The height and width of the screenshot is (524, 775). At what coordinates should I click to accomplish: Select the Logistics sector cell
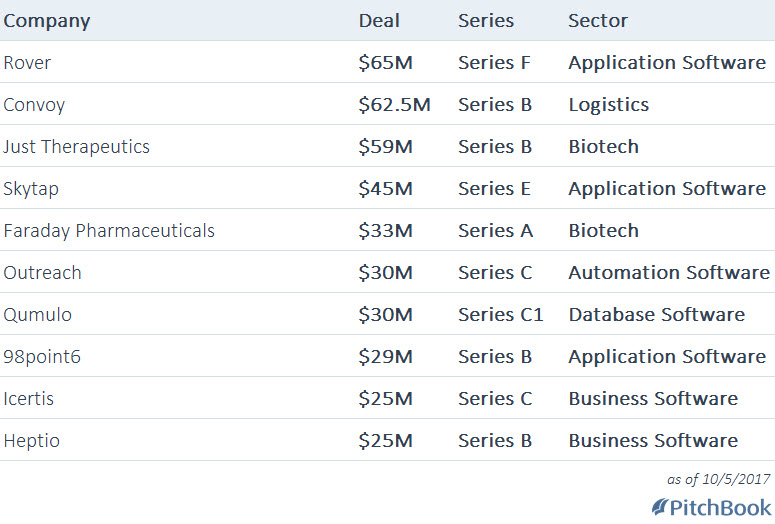click(608, 105)
